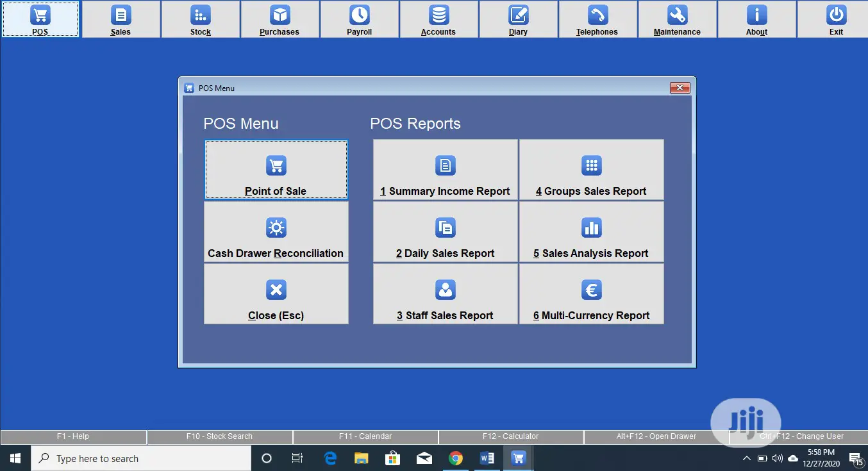Open the taskbar clock 5:58 PM
This screenshot has height=471, width=868.
click(821, 458)
